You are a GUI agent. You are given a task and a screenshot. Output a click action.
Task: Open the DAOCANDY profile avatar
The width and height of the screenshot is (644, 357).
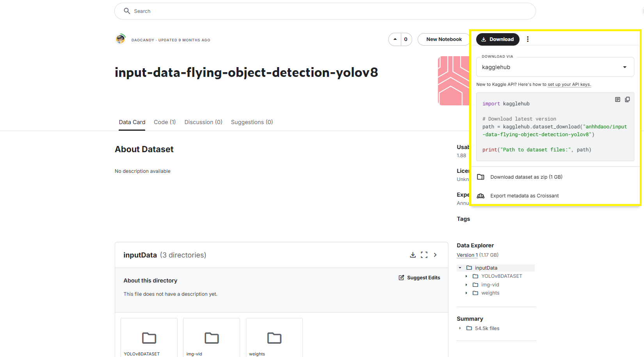click(121, 39)
